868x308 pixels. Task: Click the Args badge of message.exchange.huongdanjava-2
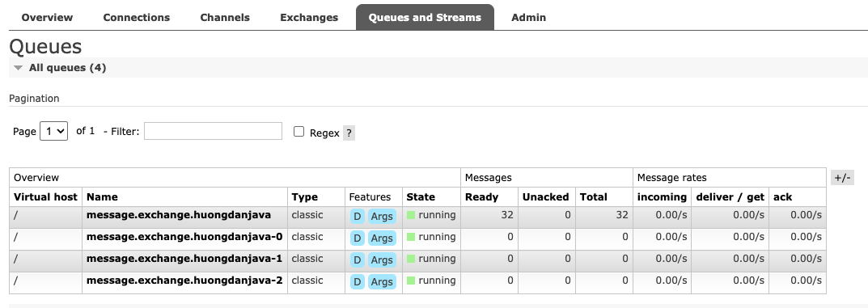click(382, 281)
